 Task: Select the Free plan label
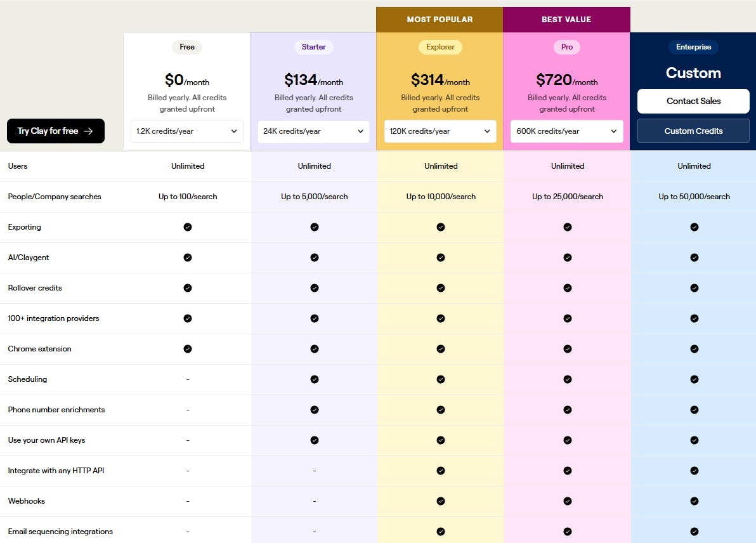point(187,47)
